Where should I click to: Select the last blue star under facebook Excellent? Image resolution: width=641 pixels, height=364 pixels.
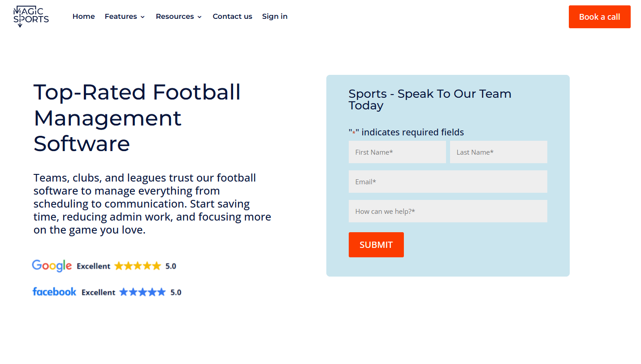tap(161, 292)
